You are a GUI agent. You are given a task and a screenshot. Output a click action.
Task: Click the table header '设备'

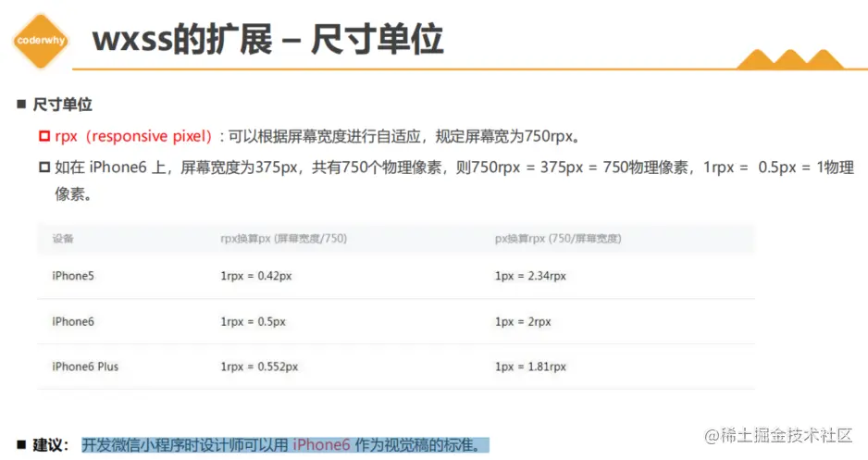[x=63, y=239]
